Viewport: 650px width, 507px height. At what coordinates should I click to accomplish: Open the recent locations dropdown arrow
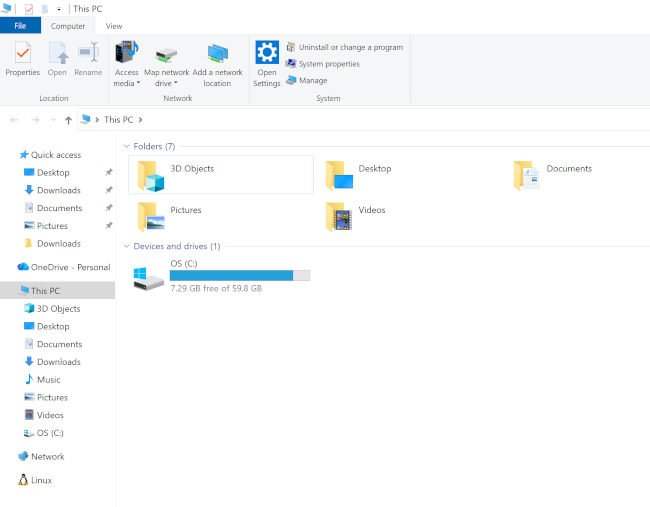tap(53, 120)
